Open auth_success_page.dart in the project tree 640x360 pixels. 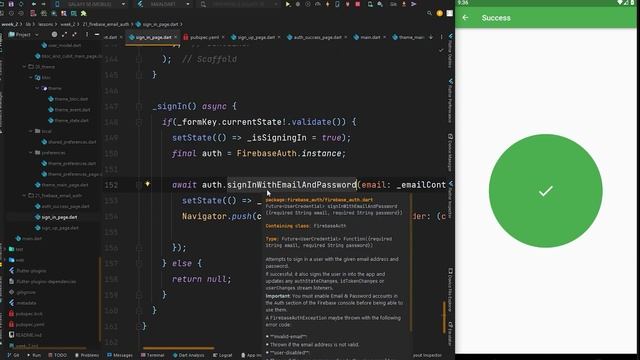[61, 207]
